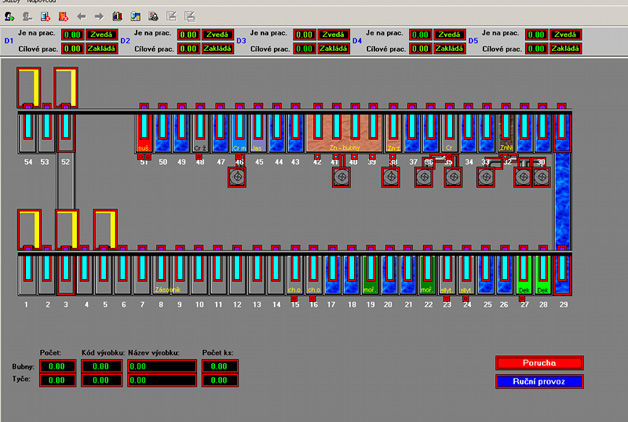Select the 'Cr' tank 35

(449, 133)
